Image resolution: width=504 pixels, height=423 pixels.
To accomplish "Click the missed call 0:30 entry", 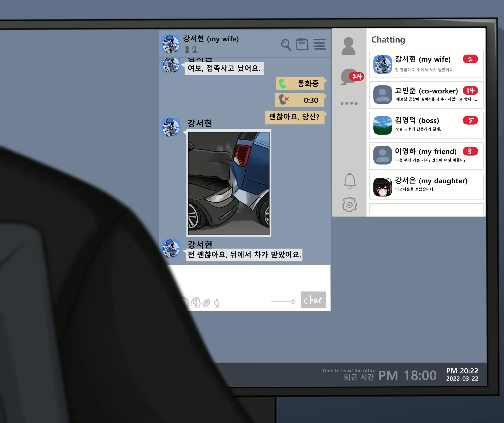I will pyautogui.click(x=300, y=100).
